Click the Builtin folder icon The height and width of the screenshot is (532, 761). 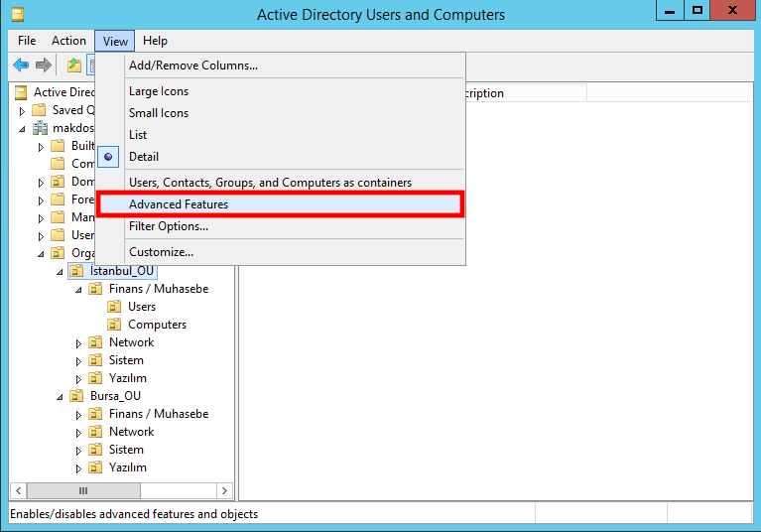point(58,146)
